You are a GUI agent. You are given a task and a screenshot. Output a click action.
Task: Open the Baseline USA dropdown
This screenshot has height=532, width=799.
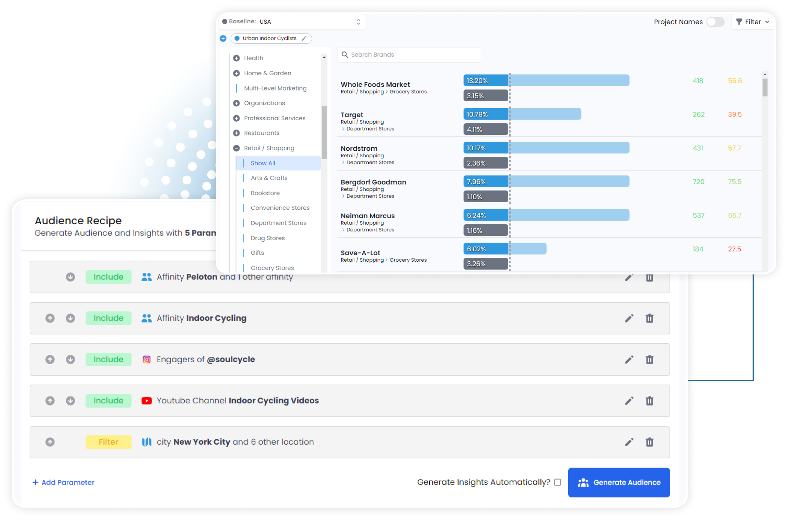click(x=292, y=22)
